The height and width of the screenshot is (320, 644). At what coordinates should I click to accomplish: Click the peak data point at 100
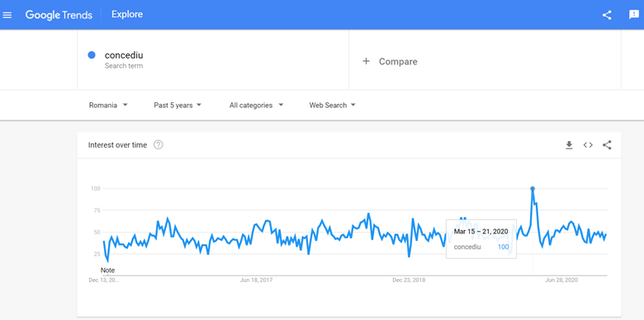click(x=533, y=189)
